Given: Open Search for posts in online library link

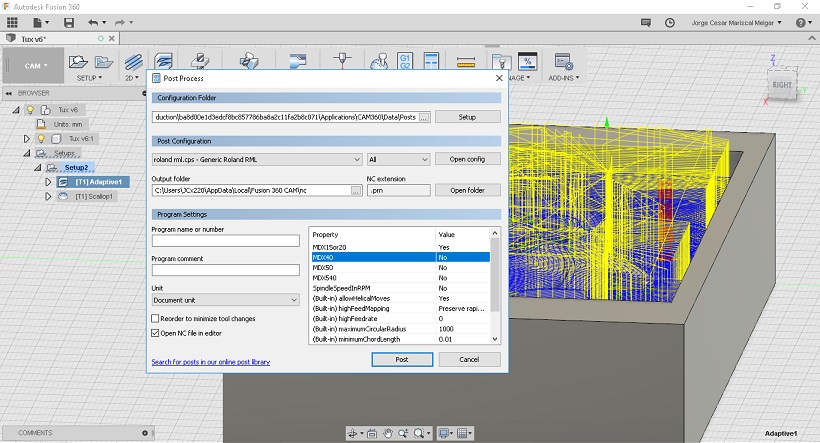Looking at the screenshot, I should (211, 362).
